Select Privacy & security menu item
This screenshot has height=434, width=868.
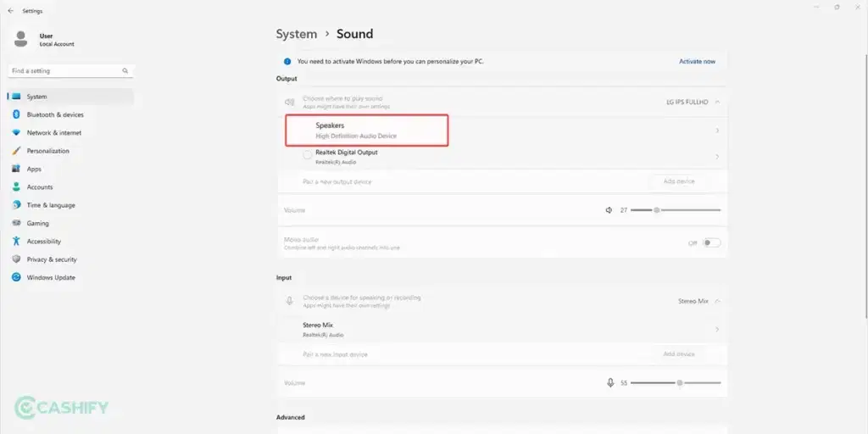[71, 259]
